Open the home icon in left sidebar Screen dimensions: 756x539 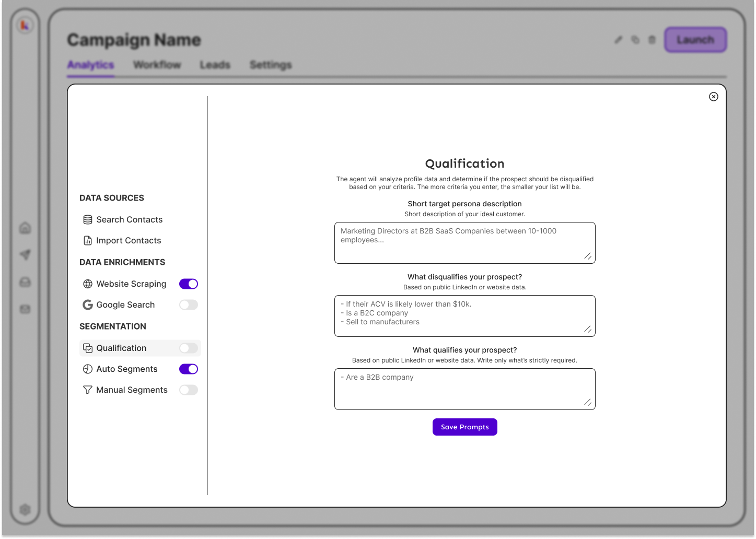(x=25, y=228)
